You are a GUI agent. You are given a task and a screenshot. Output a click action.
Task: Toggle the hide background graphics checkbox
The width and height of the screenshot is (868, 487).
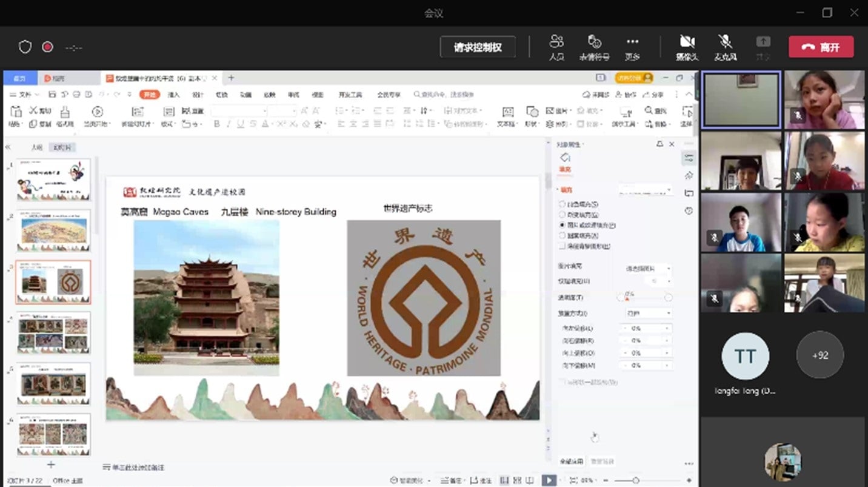click(563, 246)
